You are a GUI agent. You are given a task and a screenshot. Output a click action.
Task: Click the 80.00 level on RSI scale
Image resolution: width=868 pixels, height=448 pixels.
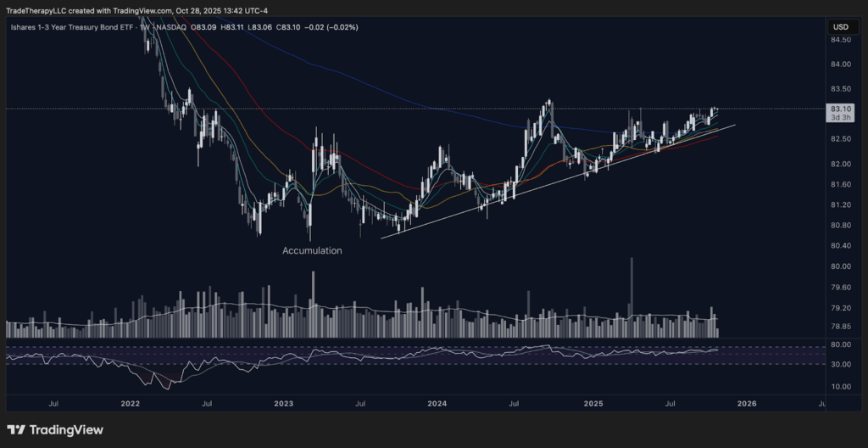(x=841, y=344)
